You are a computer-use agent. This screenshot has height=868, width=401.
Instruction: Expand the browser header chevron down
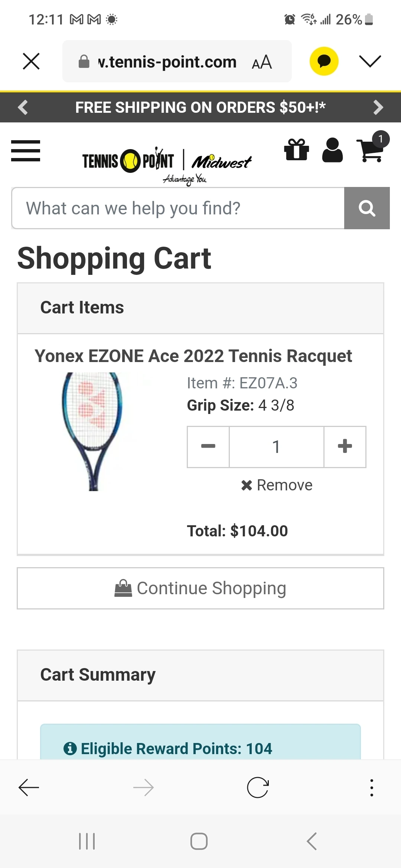[x=370, y=61]
